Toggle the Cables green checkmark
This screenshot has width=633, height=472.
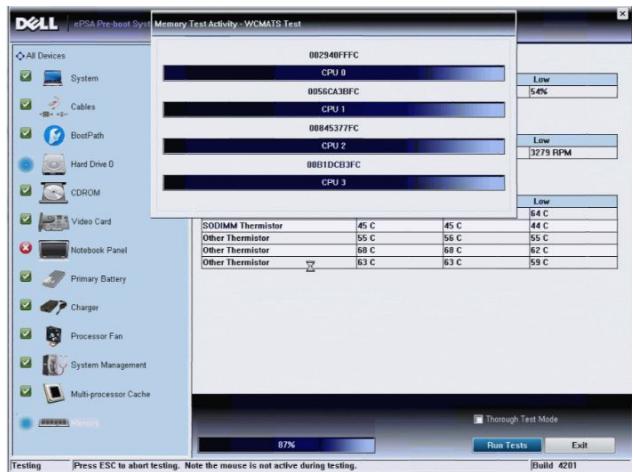[26, 105]
